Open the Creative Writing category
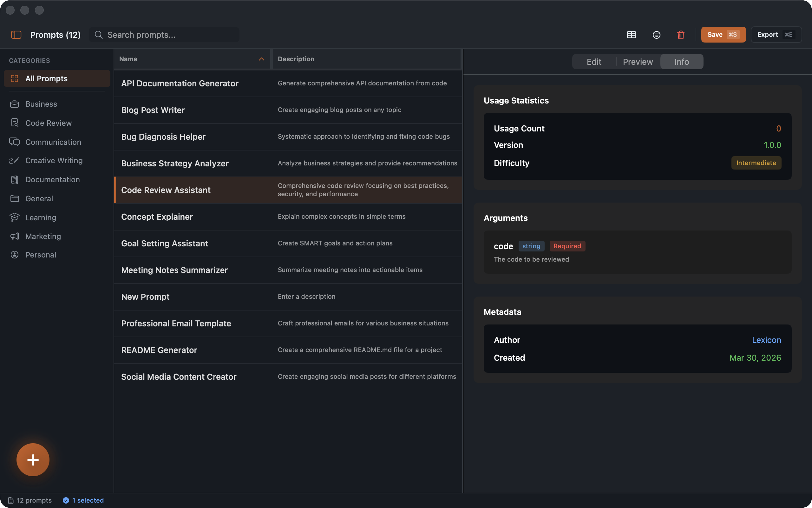The height and width of the screenshot is (508, 812). (57, 161)
